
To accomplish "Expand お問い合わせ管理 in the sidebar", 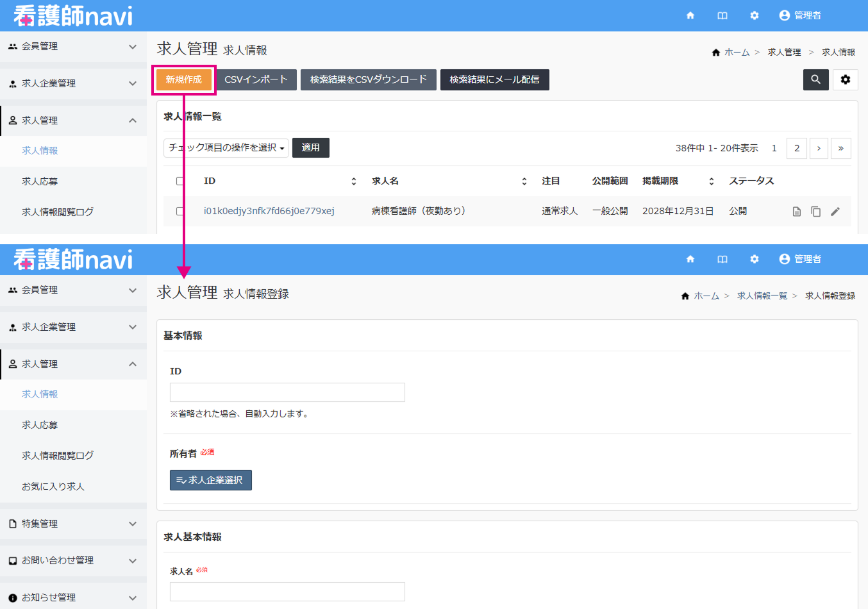I will [73, 561].
